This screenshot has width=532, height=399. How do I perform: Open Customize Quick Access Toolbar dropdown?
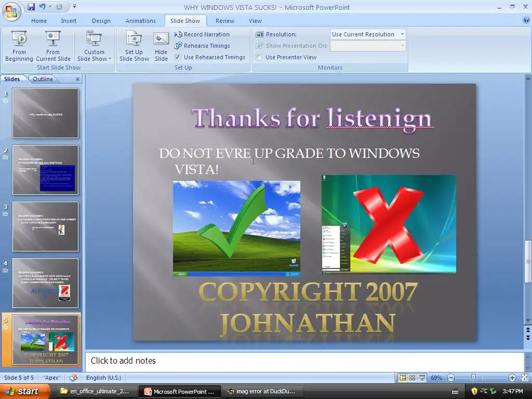pos(74,6)
